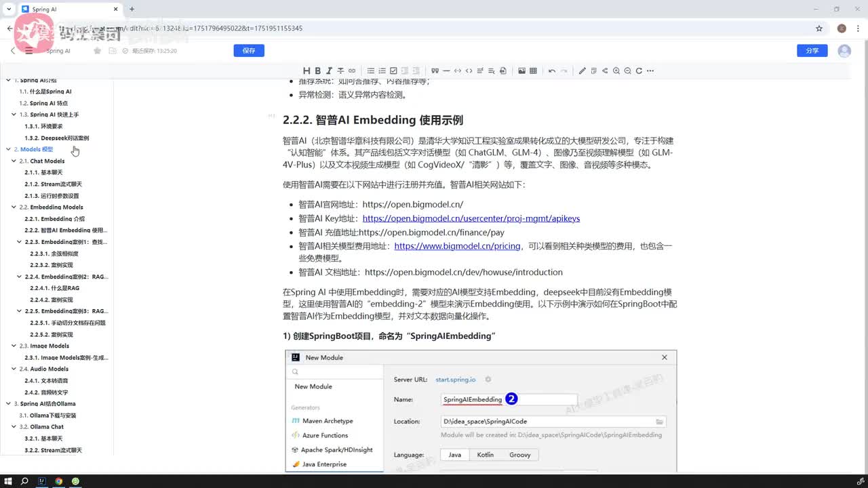Open the more options ellipsis in toolbar
Viewport: 868px width, 488px height.
pyautogui.click(x=650, y=70)
